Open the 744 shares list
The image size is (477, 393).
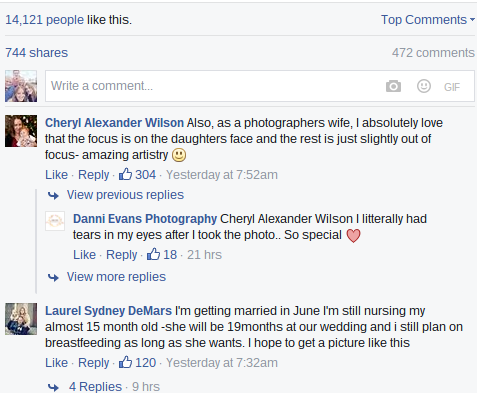(36, 53)
